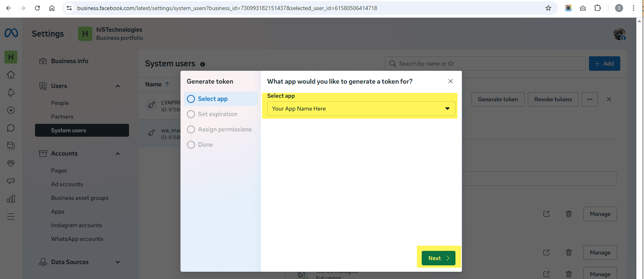Click the Generate token button

pyautogui.click(x=498, y=99)
